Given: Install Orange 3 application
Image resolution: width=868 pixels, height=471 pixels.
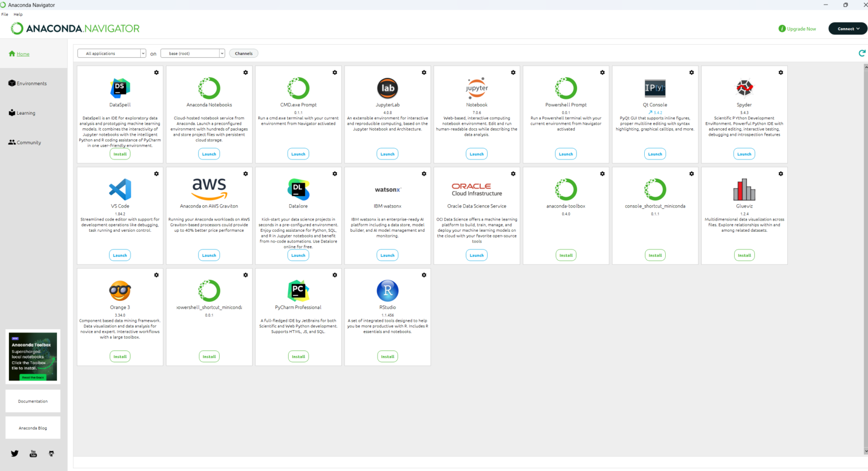Looking at the screenshot, I should pos(120,356).
